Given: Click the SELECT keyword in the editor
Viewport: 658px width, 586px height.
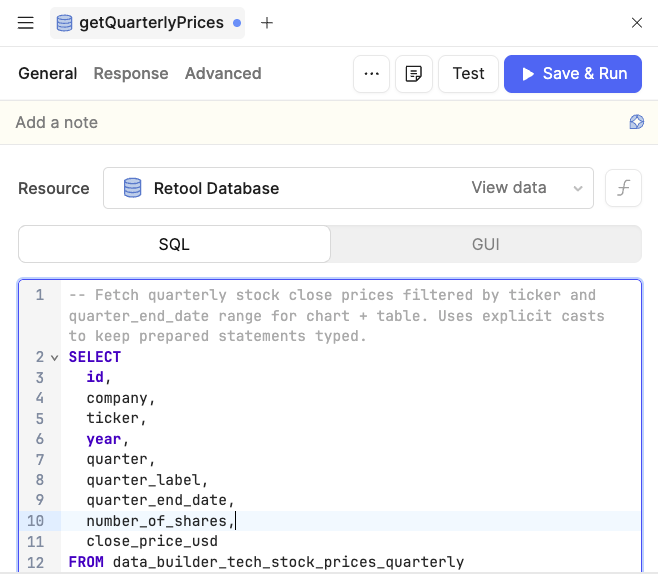Looking at the screenshot, I should tap(95, 357).
